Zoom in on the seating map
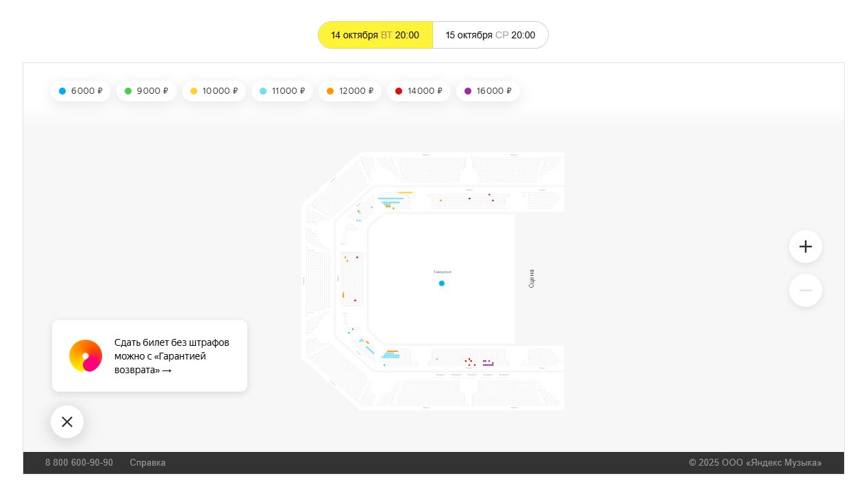 (805, 247)
